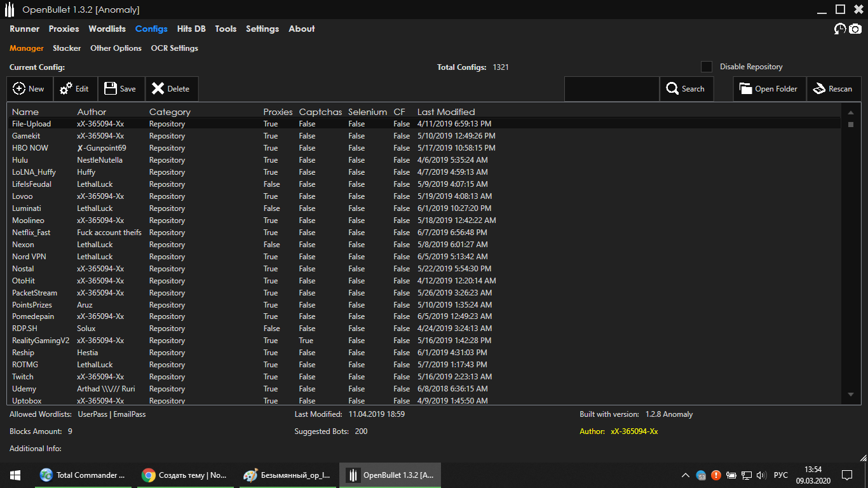Open the OCR Settings sub-tab

coord(175,48)
